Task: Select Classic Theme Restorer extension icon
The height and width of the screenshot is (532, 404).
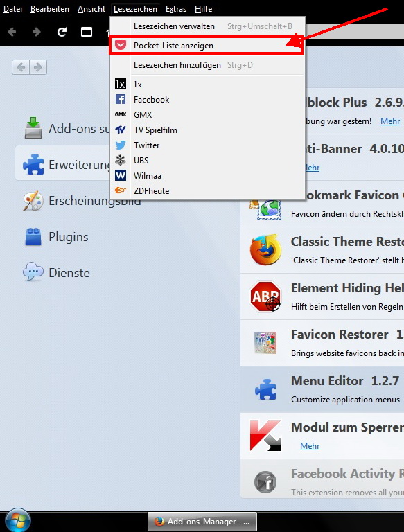Action: 266,249
